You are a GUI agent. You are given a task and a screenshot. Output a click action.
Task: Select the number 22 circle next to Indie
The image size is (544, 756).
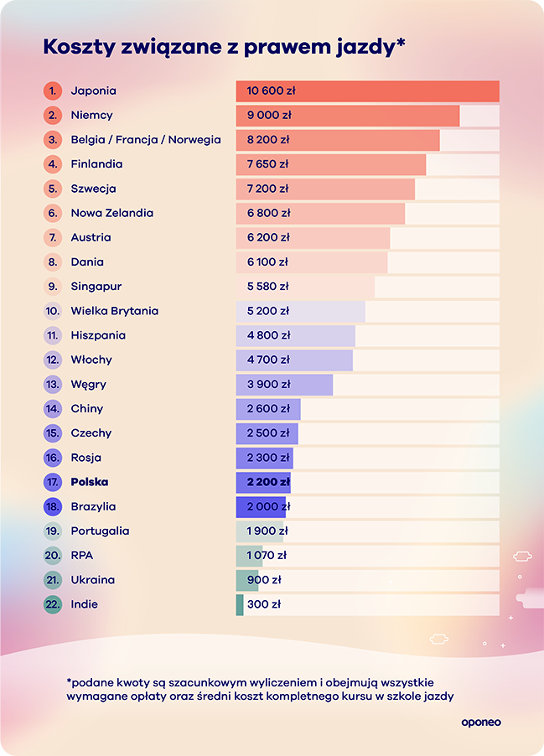(x=53, y=604)
